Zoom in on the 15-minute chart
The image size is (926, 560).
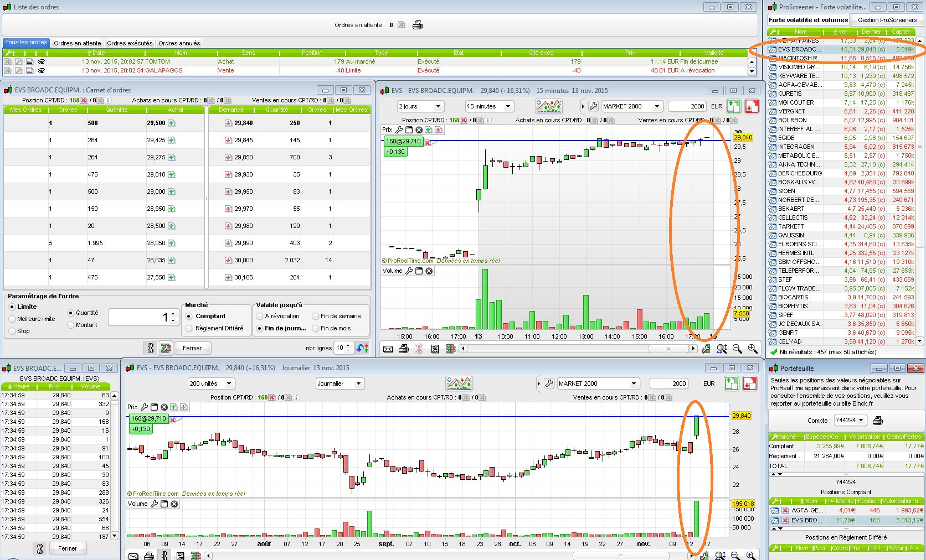click(753, 349)
